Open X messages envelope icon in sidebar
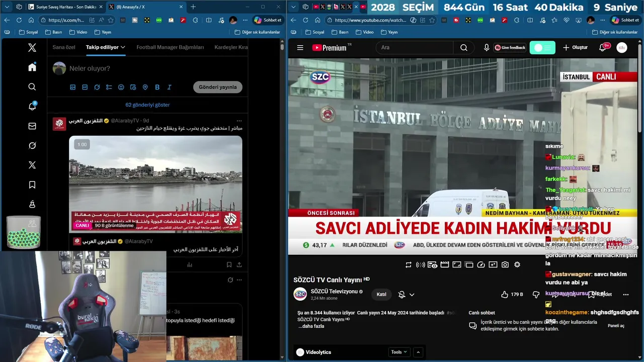This screenshot has width=644, height=362. (32, 126)
